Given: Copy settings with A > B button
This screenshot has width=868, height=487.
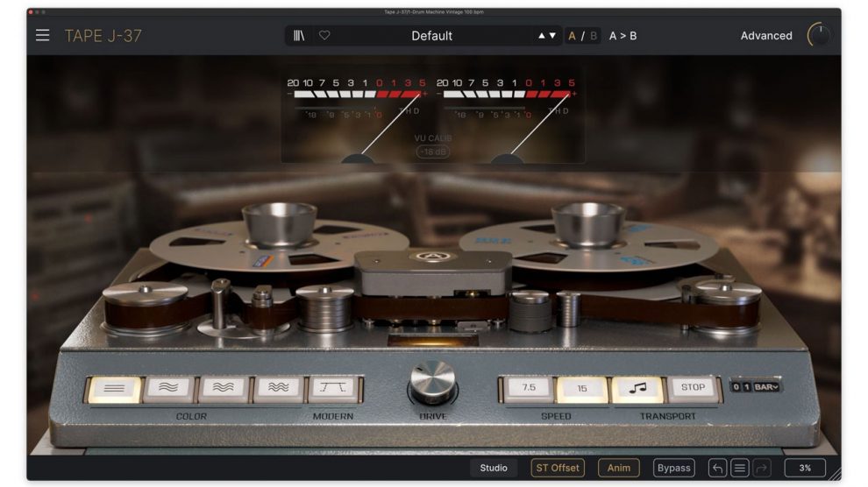Looking at the screenshot, I should point(623,36).
